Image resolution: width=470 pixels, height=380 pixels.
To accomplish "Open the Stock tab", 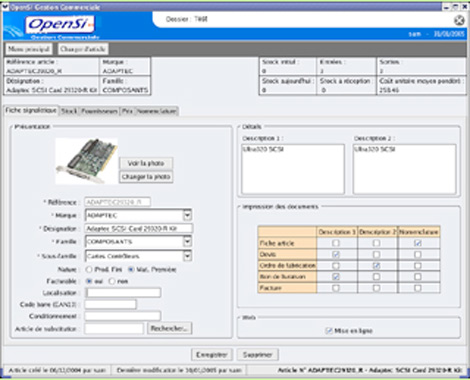I will tap(69, 111).
